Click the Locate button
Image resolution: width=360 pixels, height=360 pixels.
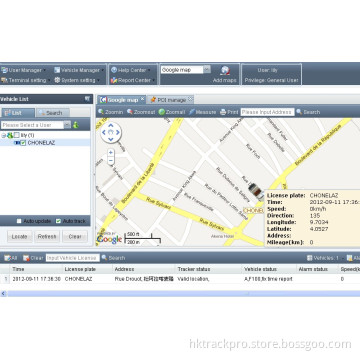(20, 237)
